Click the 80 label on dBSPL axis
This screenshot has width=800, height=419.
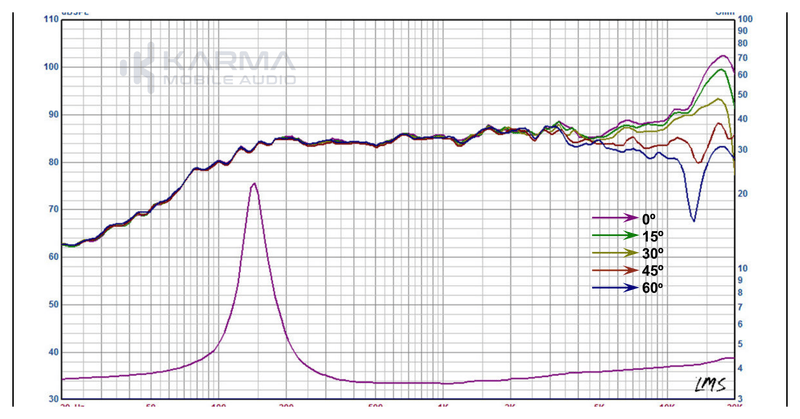tap(54, 162)
